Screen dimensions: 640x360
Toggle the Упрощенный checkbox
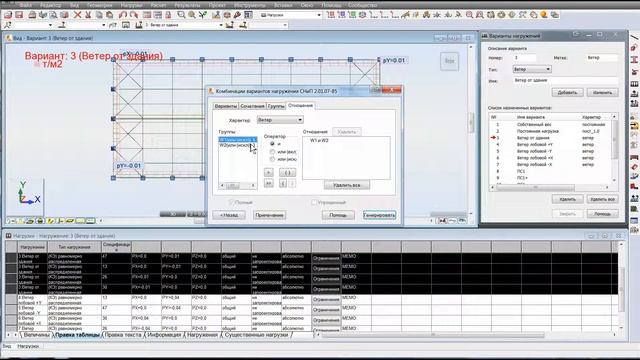tap(314, 202)
